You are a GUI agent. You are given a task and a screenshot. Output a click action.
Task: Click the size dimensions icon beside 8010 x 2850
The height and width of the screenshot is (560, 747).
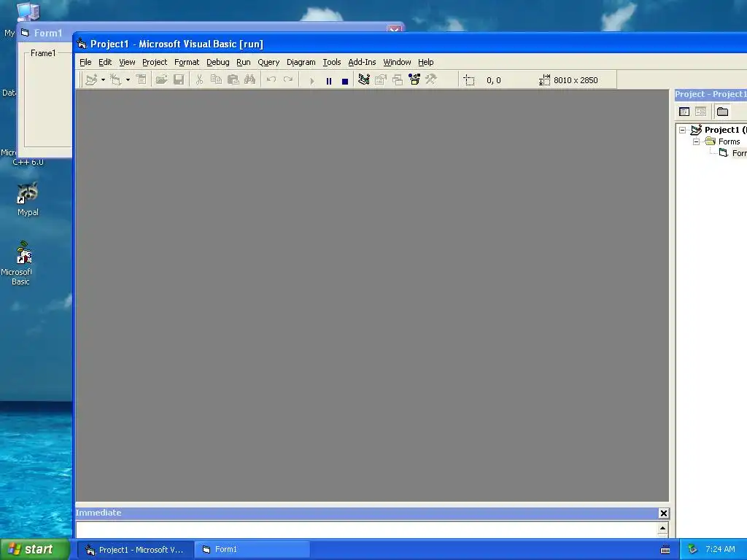point(544,80)
